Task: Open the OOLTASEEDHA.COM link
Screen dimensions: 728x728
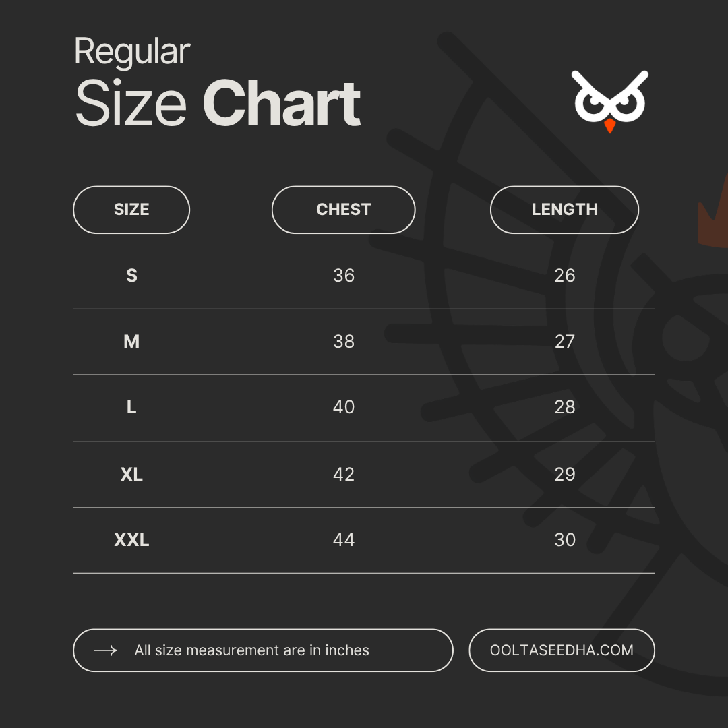Action: [x=562, y=650]
